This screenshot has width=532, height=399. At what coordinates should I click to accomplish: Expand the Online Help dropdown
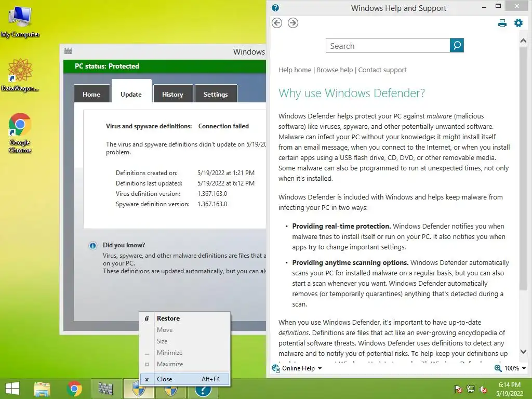[x=320, y=368]
